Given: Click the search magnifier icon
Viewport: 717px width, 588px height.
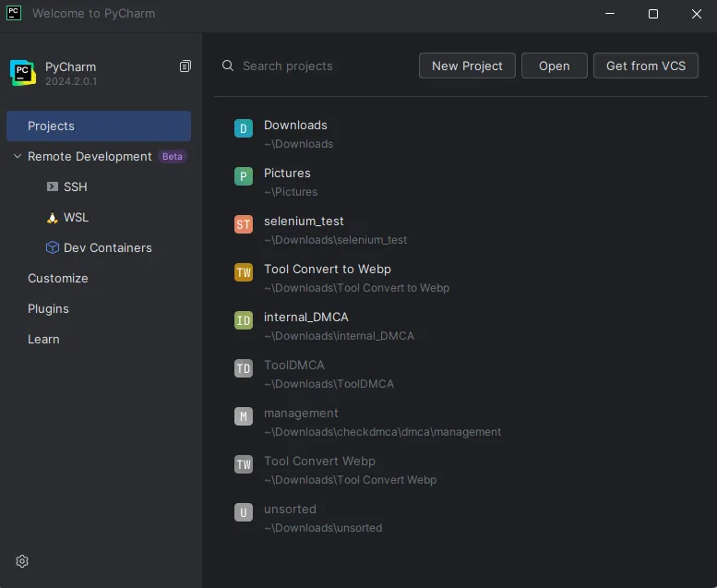Looking at the screenshot, I should click(228, 66).
